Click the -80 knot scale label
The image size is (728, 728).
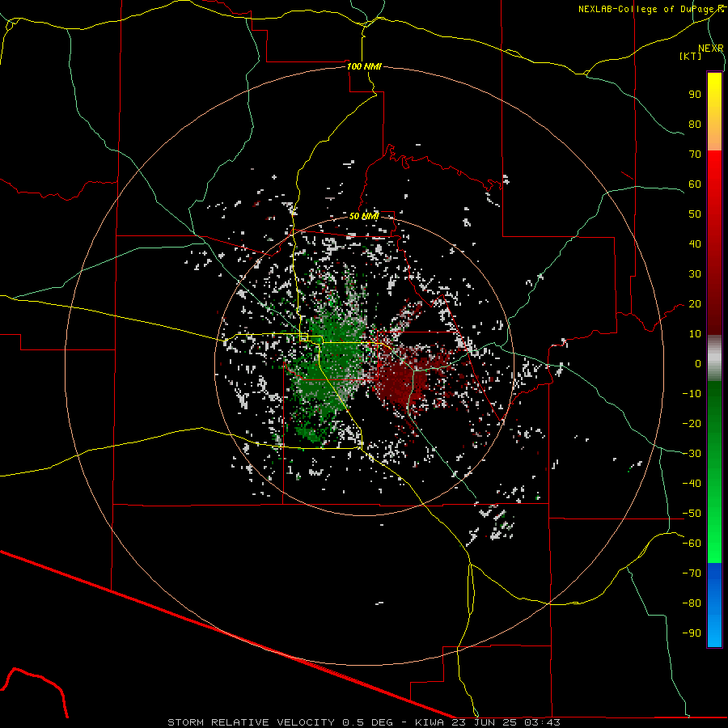click(x=692, y=603)
